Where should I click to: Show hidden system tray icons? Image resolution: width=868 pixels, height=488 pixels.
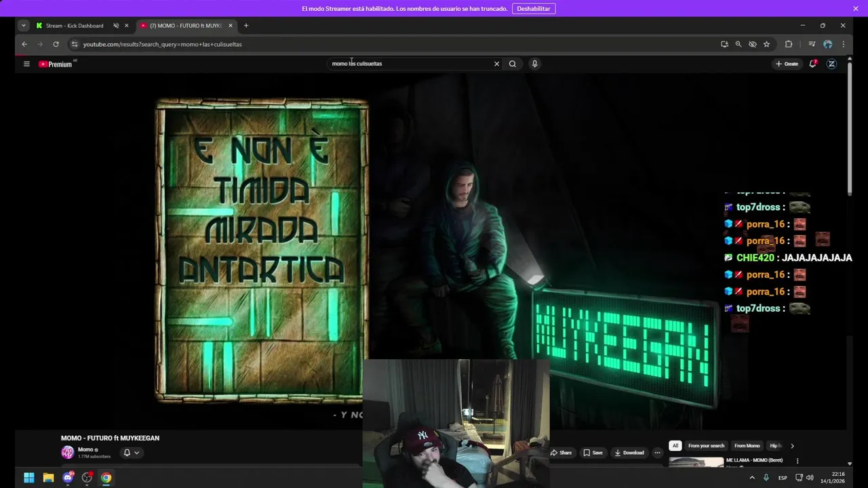coord(751,478)
